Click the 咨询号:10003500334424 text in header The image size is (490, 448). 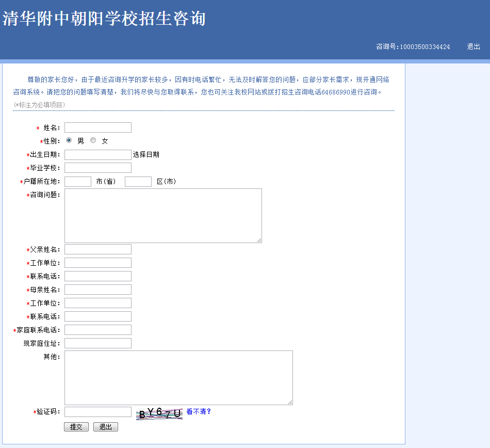click(413, 46)
